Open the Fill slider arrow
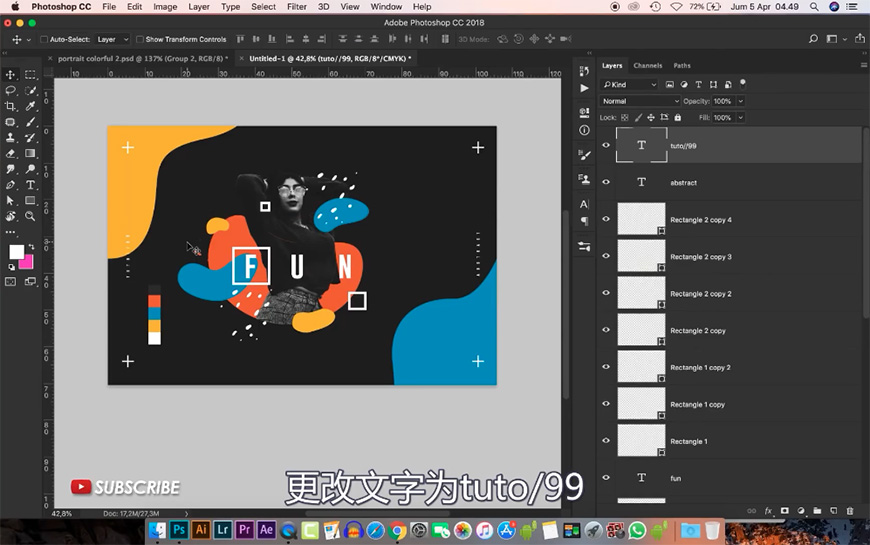Viewport: 870px width, 545px height. click(x=741, y=118)
